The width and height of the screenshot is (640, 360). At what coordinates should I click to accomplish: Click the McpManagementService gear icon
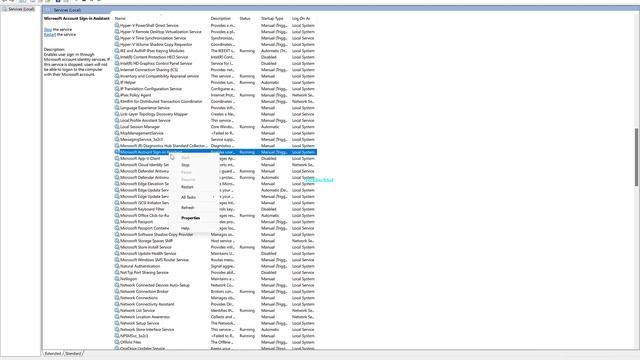(x=117, y=133)
